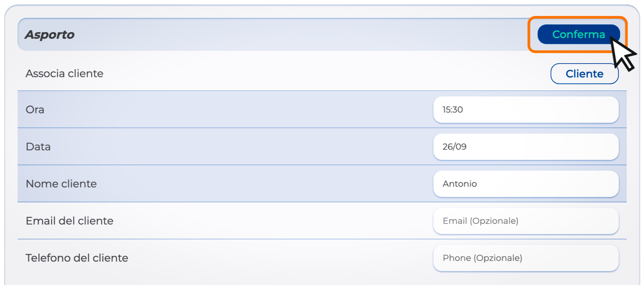The width and height of the screenshot is (644, 289).
Task: Click the Nome cliente label text
Action: click(x=61, y=184)
